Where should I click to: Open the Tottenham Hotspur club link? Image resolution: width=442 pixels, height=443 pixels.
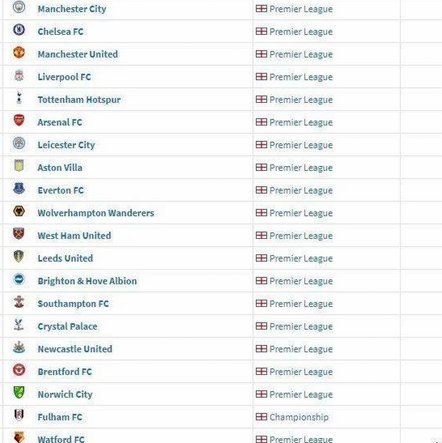pyautogui.click(x=79, y=100)
